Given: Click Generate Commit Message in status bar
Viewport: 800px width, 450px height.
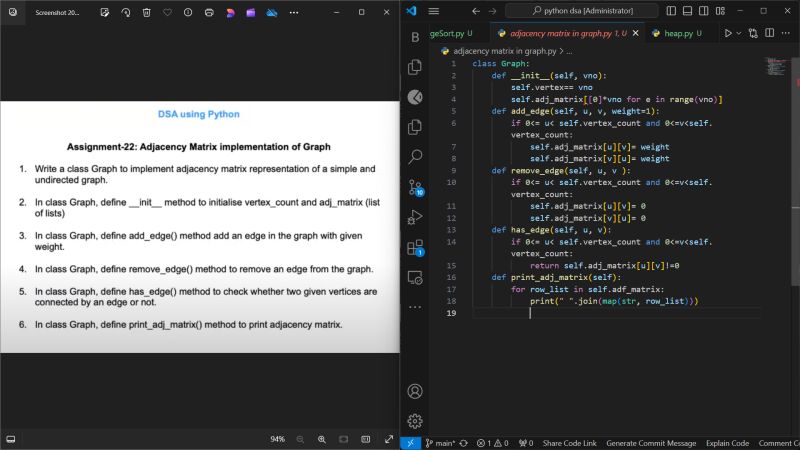Looking at the screenshot, I should 651,443.
